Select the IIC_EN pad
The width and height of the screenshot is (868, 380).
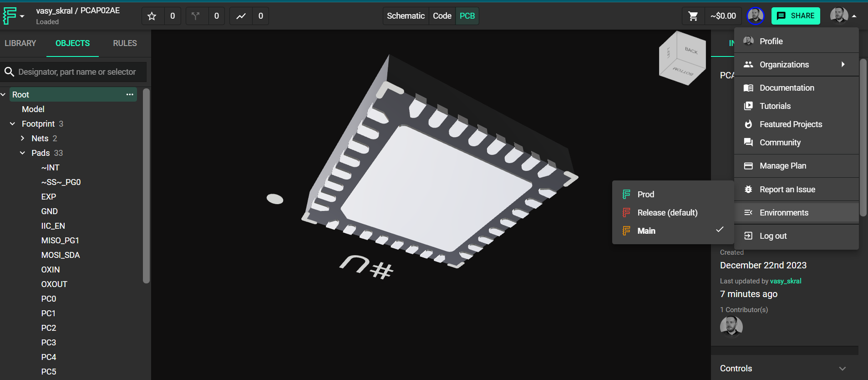53,226
